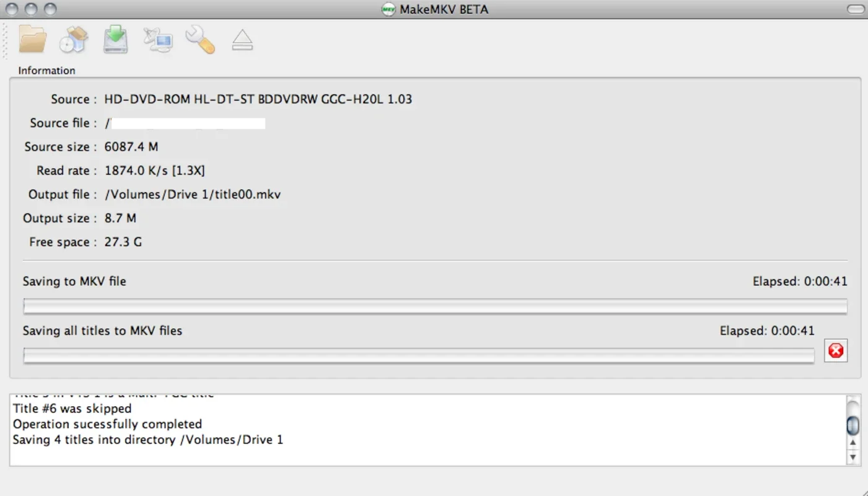Eject disc using the eject icon

click(x=242, y=40)
